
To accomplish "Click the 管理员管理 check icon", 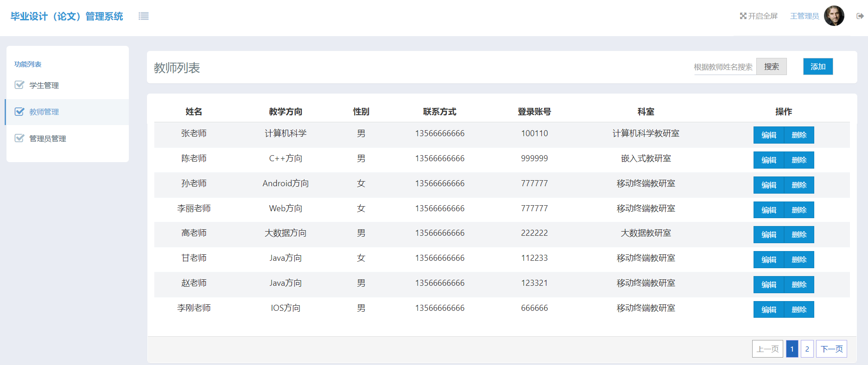I will (x=19, y=138).
